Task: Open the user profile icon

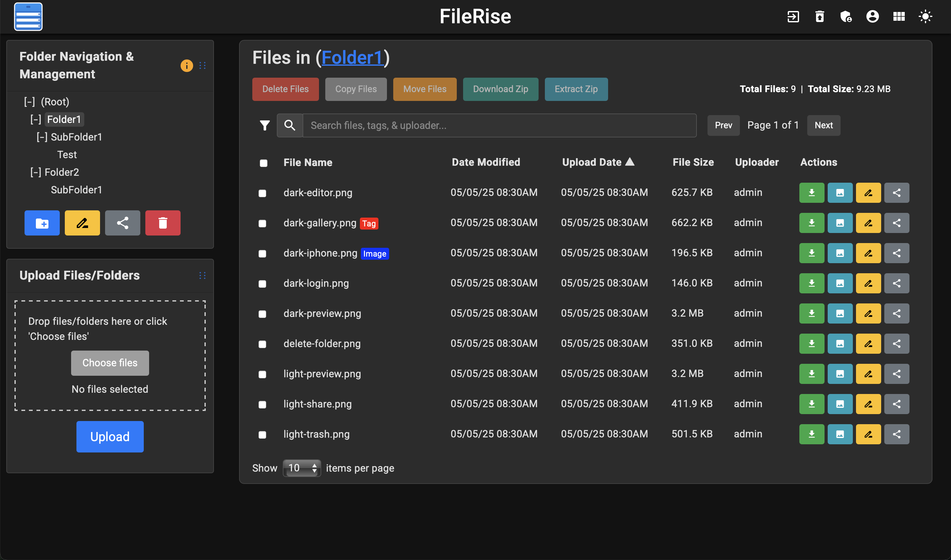Action: pyautogui.click(x=872, y=17)
